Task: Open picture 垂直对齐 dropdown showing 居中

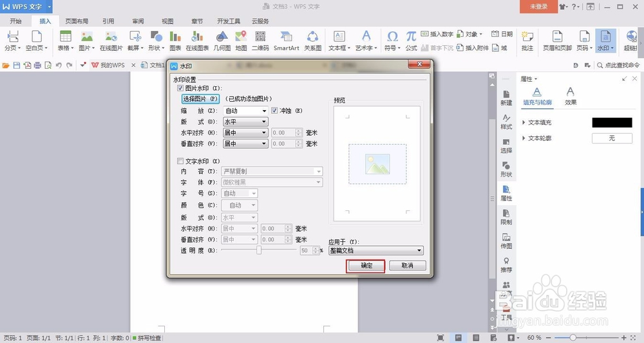Action: click(x=245, y=144)
